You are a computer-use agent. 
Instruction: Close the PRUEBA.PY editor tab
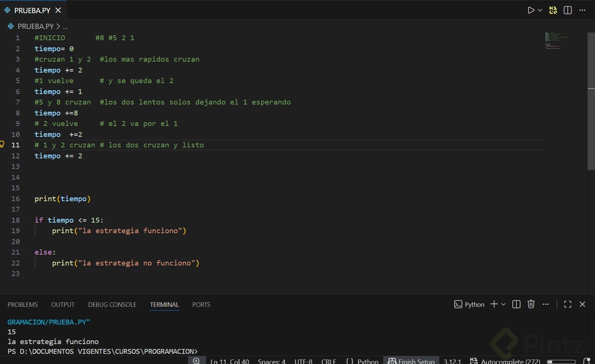(x=58, y=11)
